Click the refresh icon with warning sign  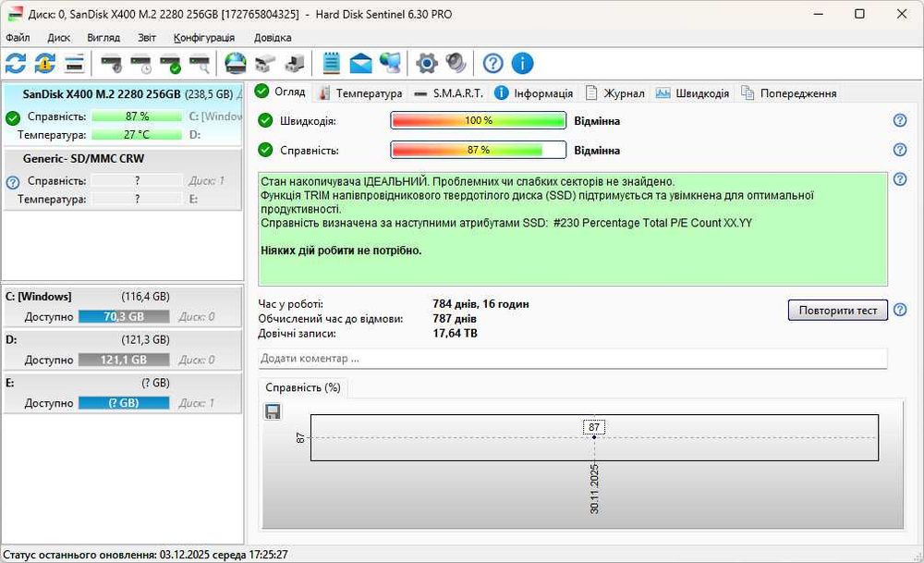pos(44,63)
